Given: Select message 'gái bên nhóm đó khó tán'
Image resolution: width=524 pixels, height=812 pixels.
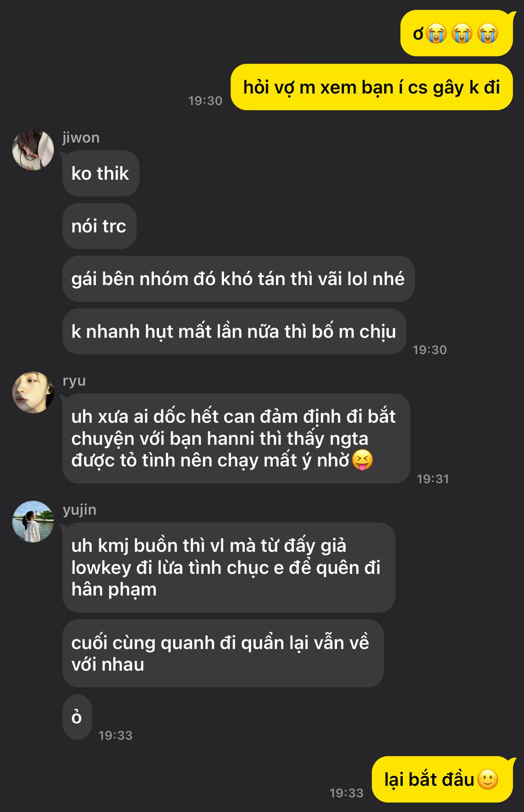Looking at the screenshot, I should [238, 279].
